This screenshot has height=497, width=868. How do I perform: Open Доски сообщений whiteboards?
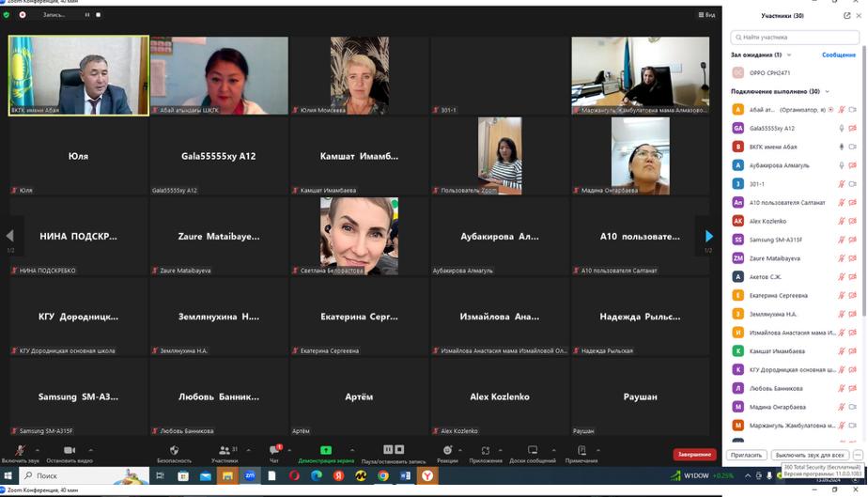click(533, 450)
